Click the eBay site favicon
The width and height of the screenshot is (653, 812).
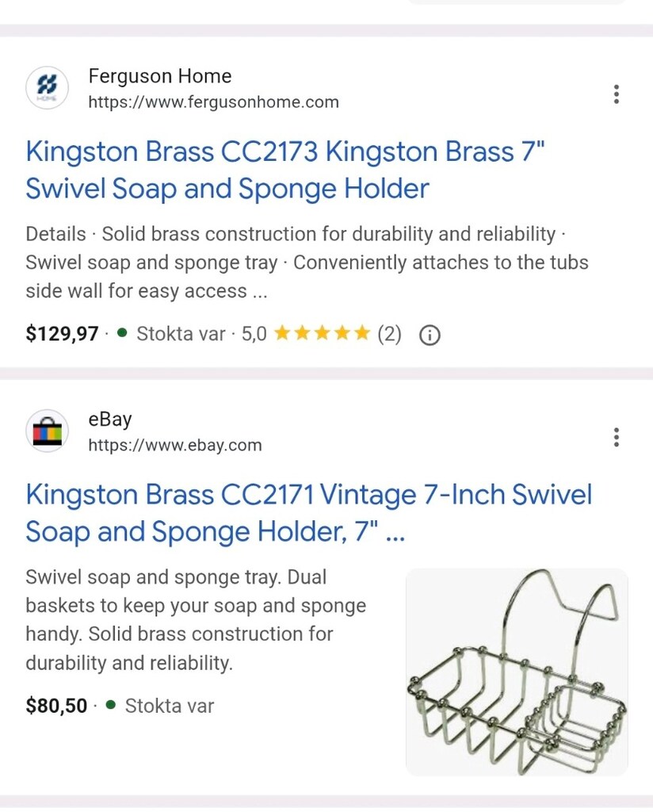coord(47,431)
